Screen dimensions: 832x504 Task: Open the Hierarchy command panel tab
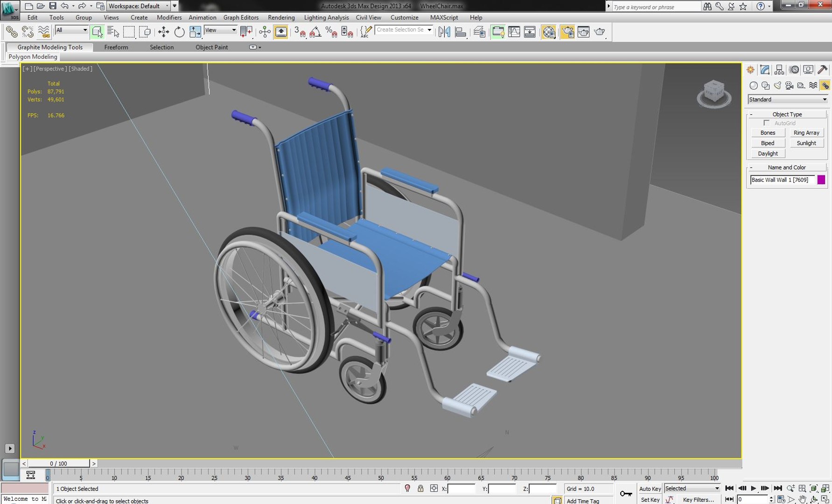pos(779,70)
